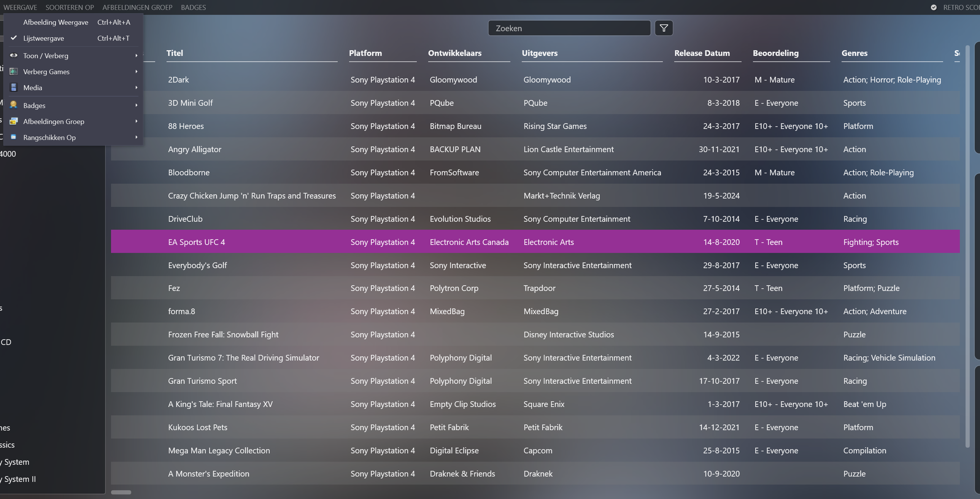Select the forma.8 title
The height and width of the screenshot is (499, 980).
tap(181, 311)
